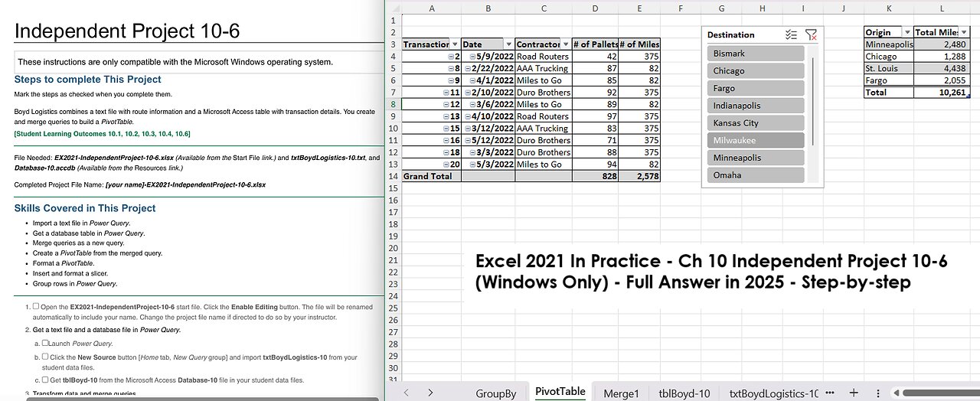Click the 828 pallets total cell
Screen dimensions: 980x401
coord(596,176)
